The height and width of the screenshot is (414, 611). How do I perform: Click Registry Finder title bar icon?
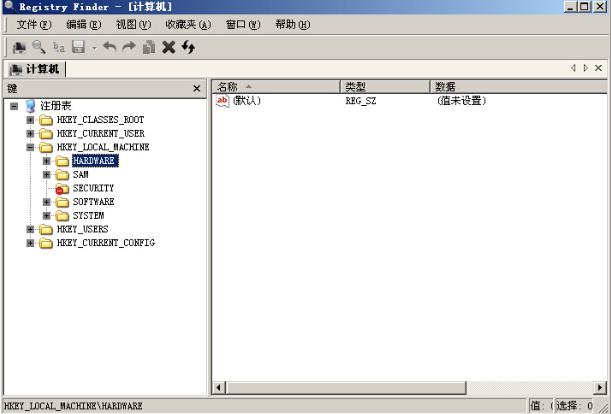[9, 6]
